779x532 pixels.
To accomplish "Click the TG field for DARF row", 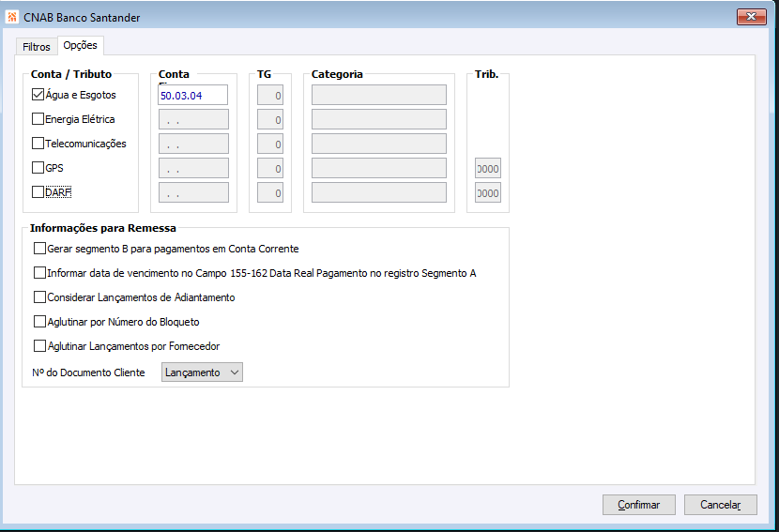I will pos(270,192).
